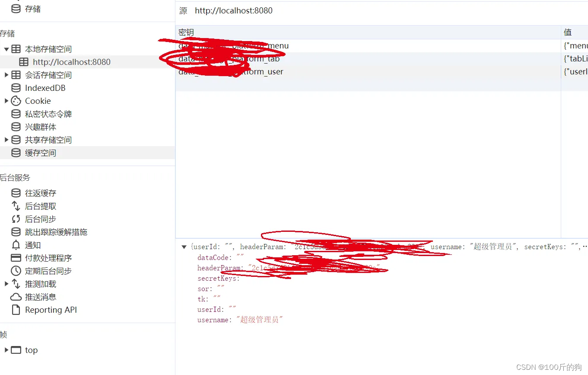The image size is (588, 375).
Task: Open 定期后台同步 entry
Action: click(48, 271)
